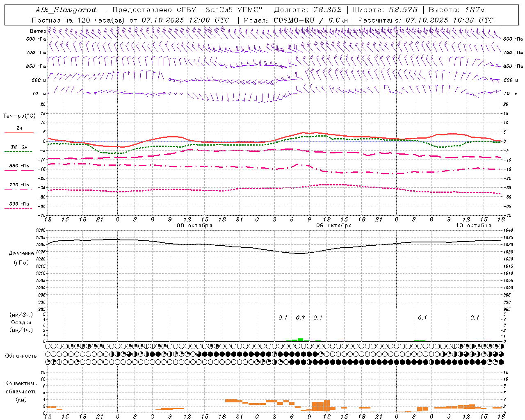
Task: Select the Широта: 52.575 value
Action: pos(386,10)
